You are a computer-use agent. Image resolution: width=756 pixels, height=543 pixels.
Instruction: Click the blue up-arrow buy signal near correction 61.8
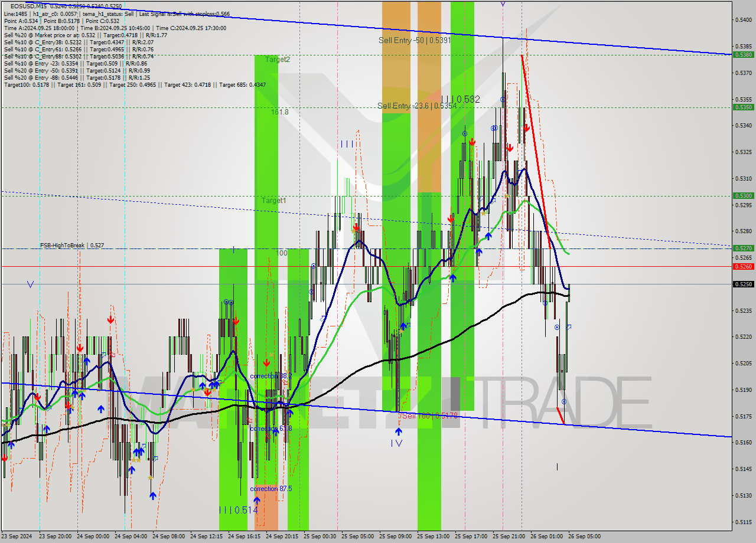coord(275,433)
